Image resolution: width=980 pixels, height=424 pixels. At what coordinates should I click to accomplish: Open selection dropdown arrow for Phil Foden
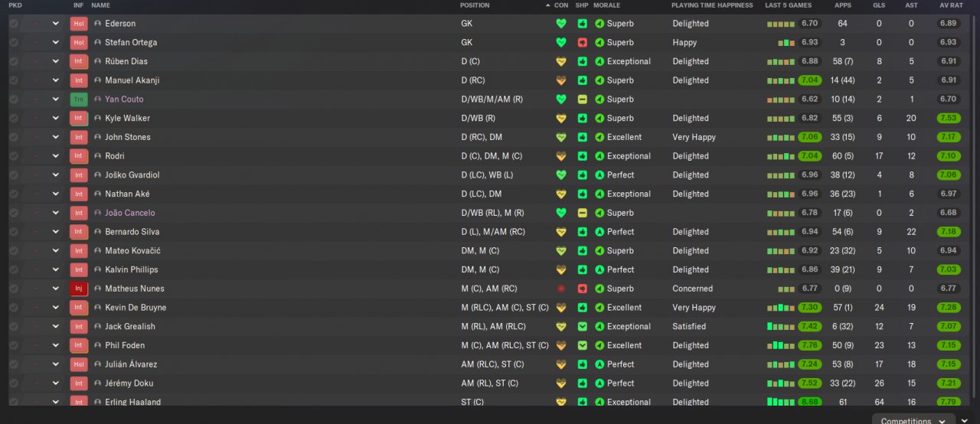tap(55, 345)
